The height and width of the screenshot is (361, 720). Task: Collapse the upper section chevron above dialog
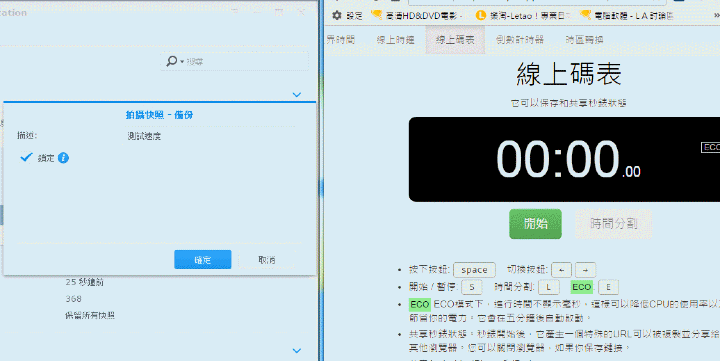[x=297, y=95]
